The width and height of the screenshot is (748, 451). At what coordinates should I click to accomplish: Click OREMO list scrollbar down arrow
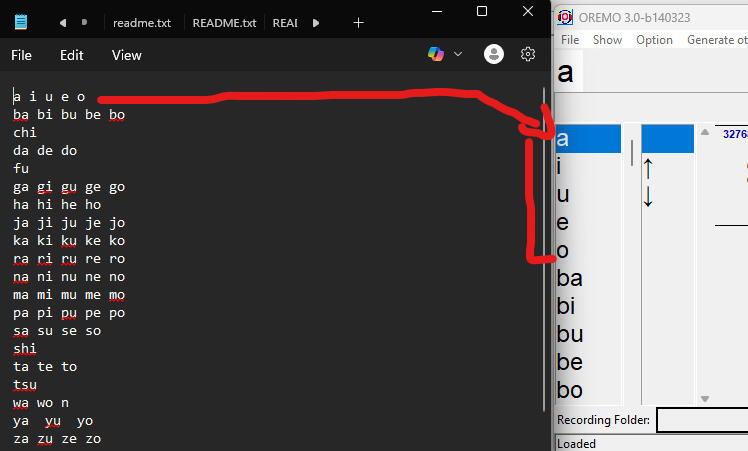[x=705, y=399]
